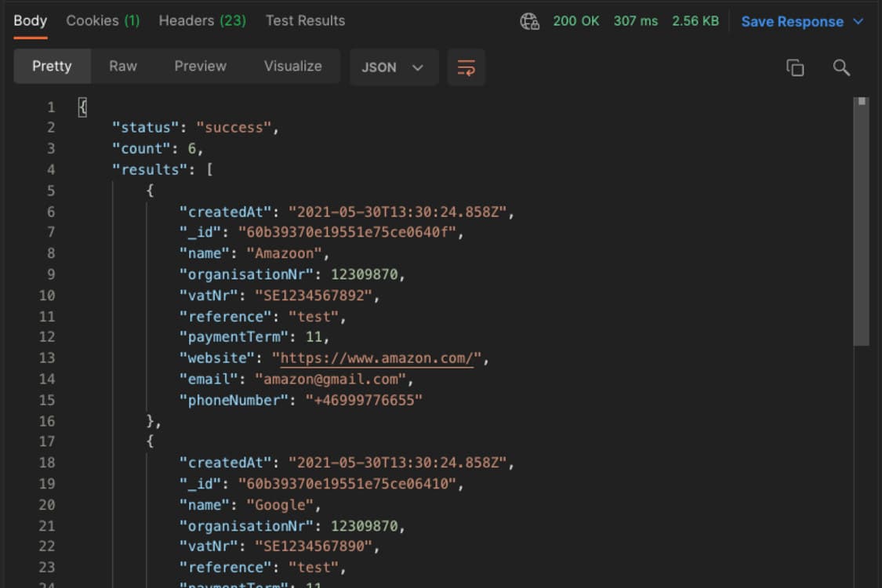Select the Raw response view
This screenshot has width=882, height=588.
(122, 67)
